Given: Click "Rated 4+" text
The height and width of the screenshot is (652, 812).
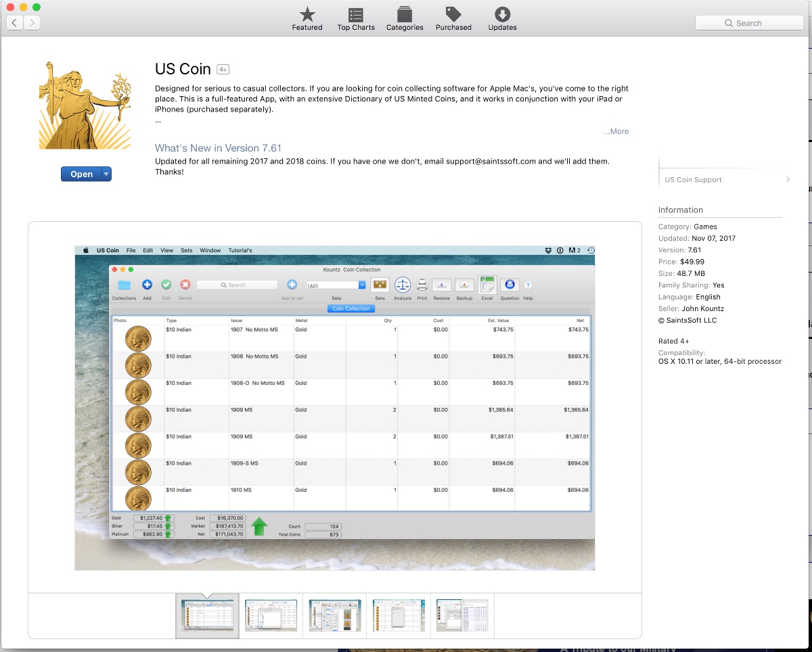Looking at the screenshot, I should point(674,341).
